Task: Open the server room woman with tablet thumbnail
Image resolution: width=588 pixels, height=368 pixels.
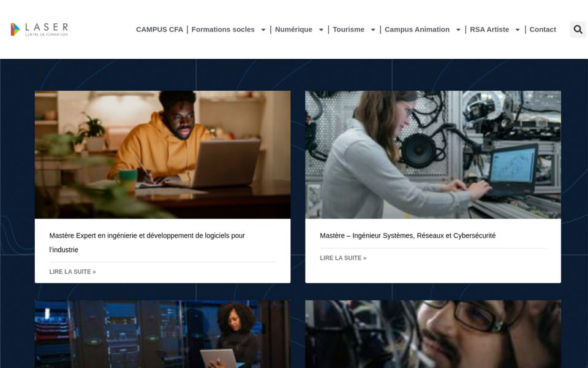Action: pyautogui.click(x=163, y=334)
